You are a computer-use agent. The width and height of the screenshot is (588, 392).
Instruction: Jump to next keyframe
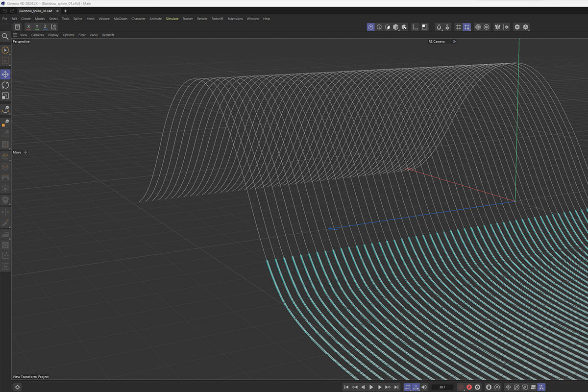388,387
